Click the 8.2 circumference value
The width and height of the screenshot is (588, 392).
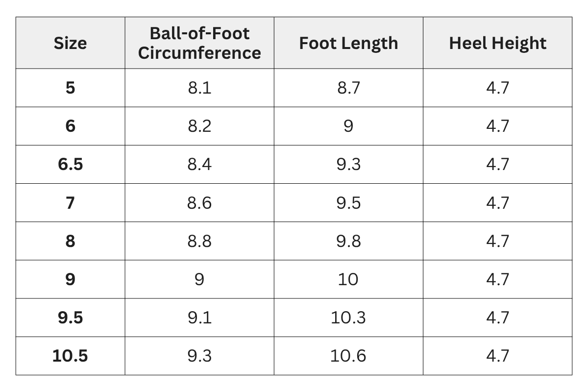point(199,126)
